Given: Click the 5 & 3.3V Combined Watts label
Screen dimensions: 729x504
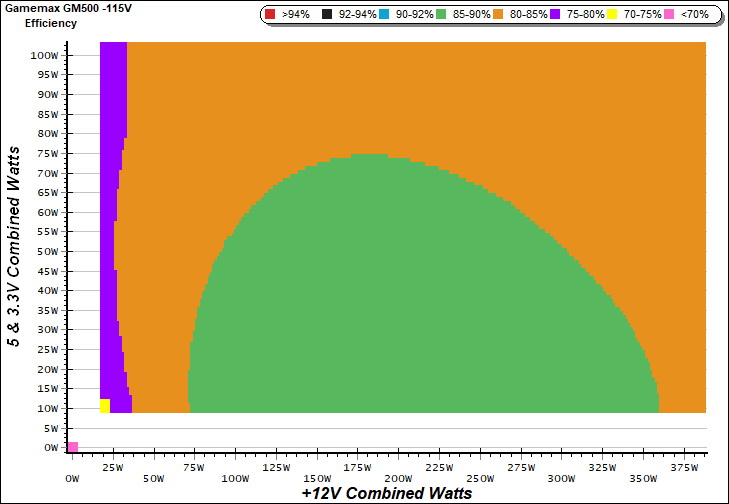Looking at the screenshot, I should pos(14,246).
